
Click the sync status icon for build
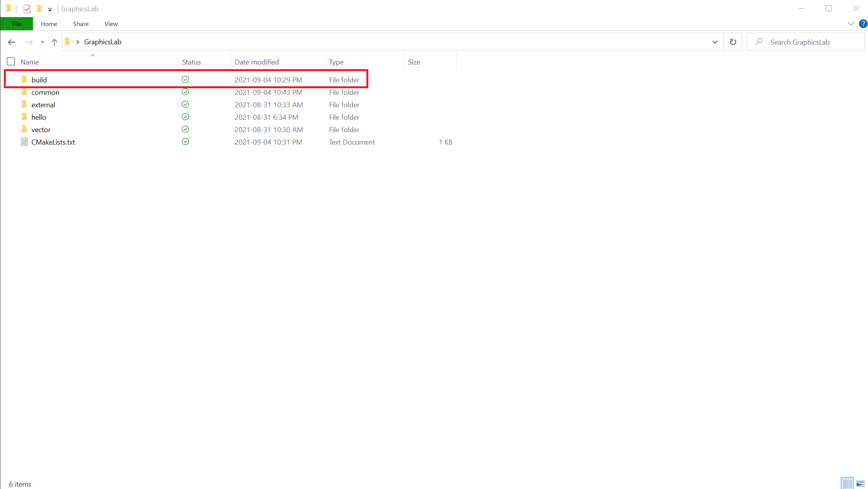[185, 79]
